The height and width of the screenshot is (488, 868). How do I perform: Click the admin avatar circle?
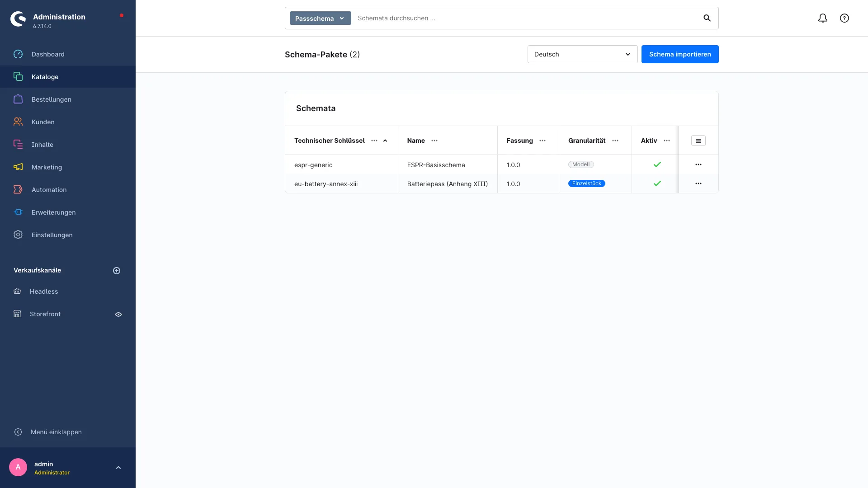(18, 467)
